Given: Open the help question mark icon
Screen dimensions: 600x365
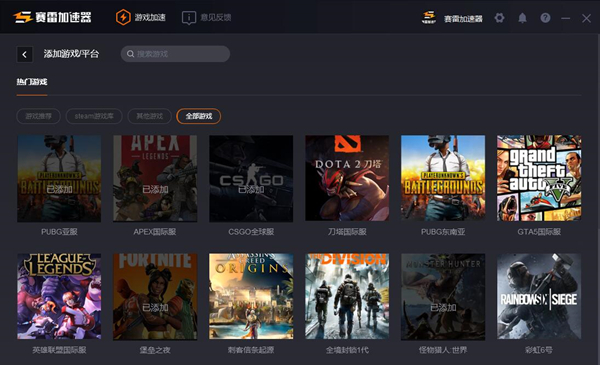Looking at the screenshot, I should (x=545, y=18).
